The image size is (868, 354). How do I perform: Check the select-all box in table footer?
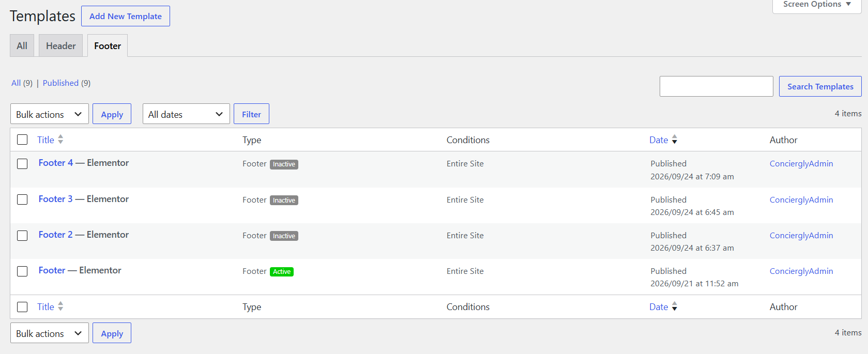tap(22, 307)
